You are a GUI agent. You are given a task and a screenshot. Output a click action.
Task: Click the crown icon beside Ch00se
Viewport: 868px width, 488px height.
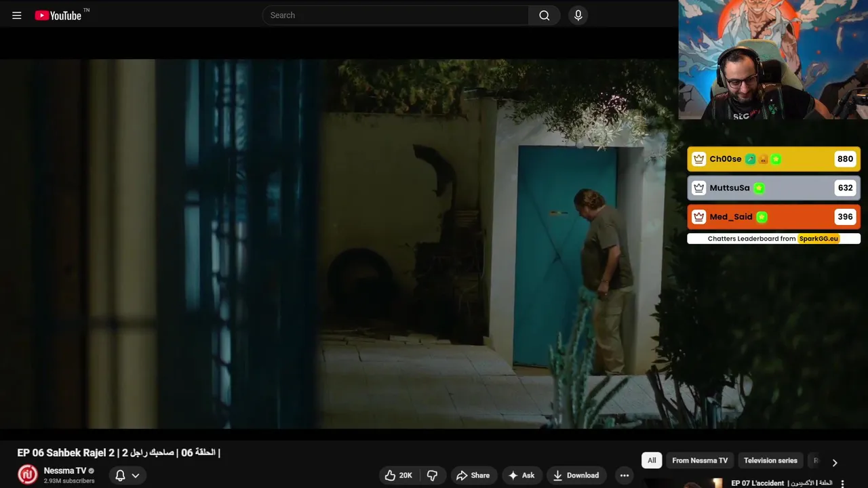(699, 159)
